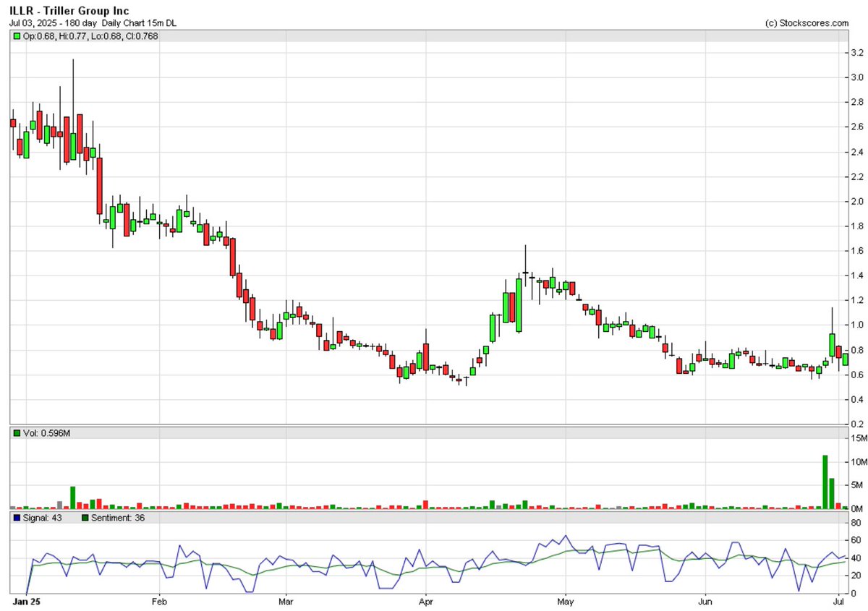Viewport: 868px width, 611px height.
Task: Click the 'Feb' date axis label
Action: point(159,601)
